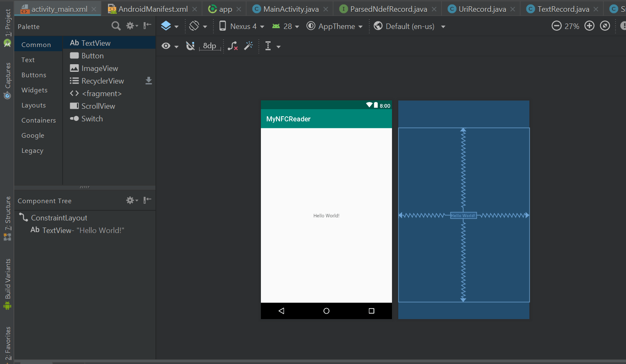626x364 pixels.
Task: Select the Widgets palette category
Action: pyautogui.click(x=34, y=90)
